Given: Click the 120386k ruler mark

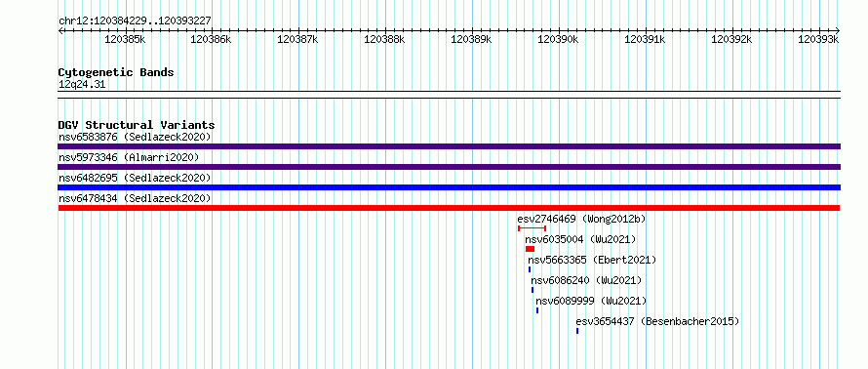Looking at the screenshot, I should (x=211, y=39).
